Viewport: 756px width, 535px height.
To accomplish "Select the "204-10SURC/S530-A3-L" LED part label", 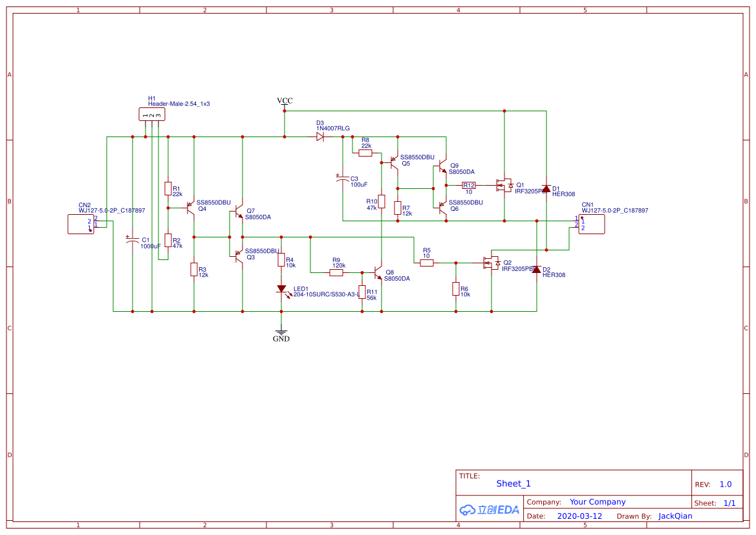I will pos(327,294).
